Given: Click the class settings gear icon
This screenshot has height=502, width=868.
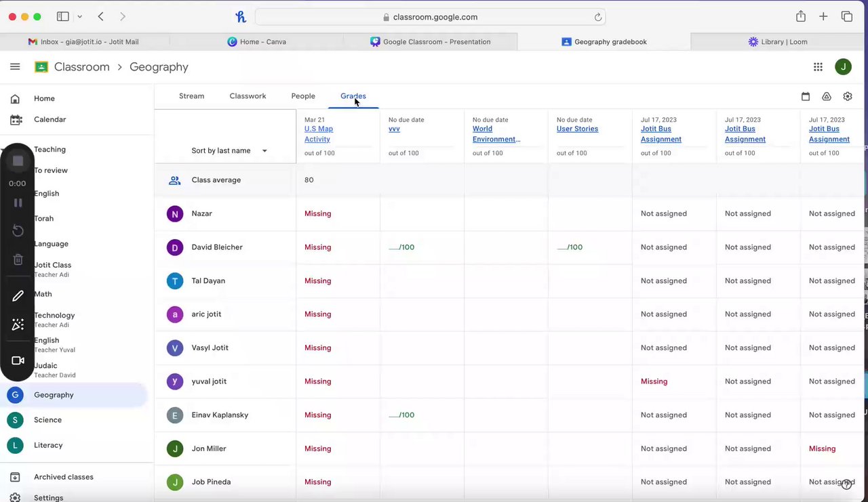Looking at the screenshot, I should [848, 97].
